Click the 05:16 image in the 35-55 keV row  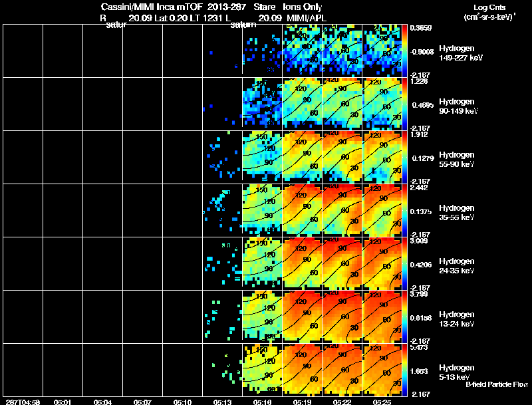click(262, 210)
